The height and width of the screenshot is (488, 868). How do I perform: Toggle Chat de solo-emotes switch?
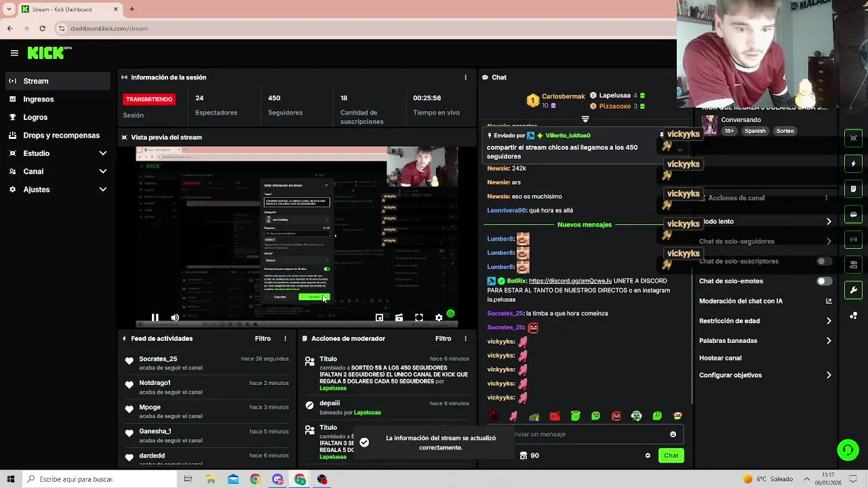[824, 281]
